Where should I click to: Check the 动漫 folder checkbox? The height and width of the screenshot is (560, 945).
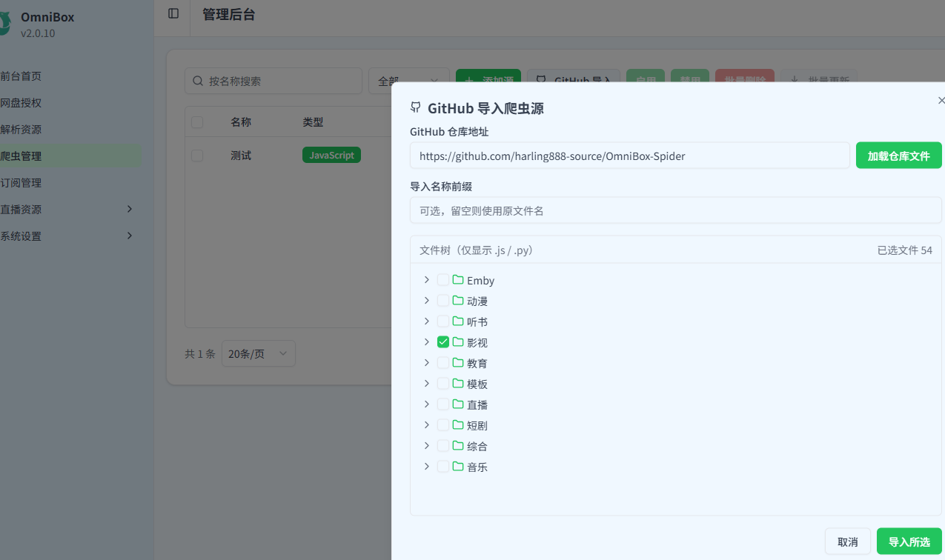tap(443, 301)
